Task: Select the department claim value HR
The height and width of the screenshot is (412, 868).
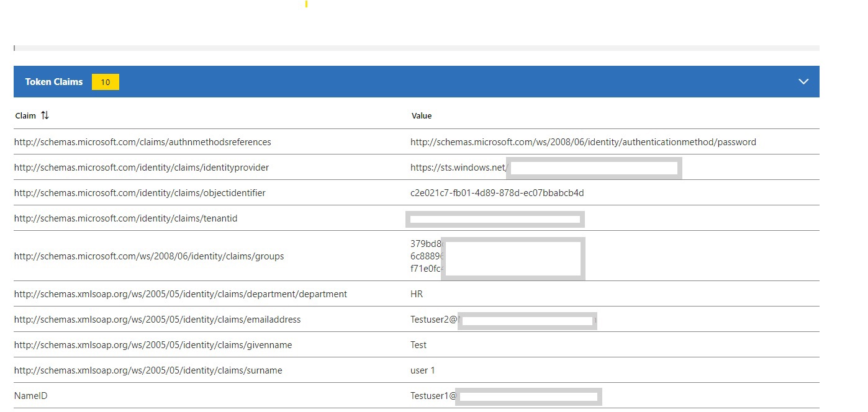Action: coord(416,293)
